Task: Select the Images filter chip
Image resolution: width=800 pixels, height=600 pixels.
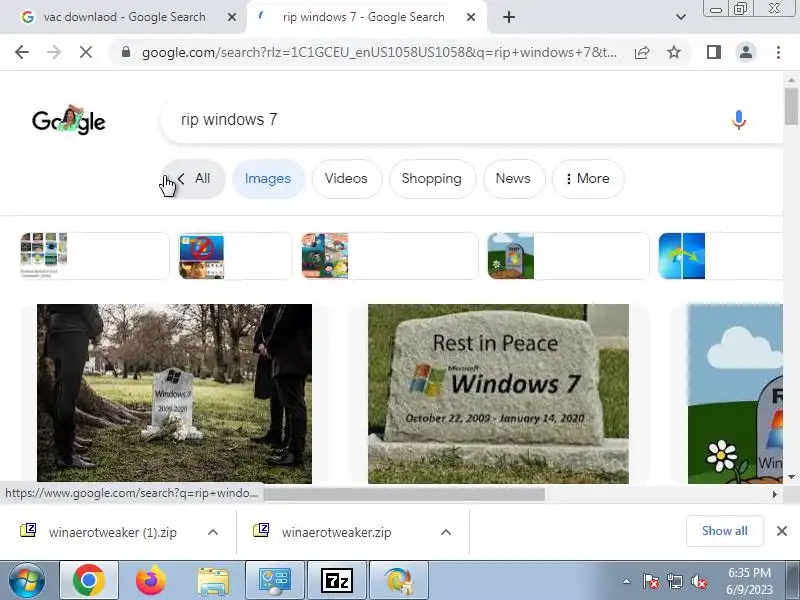Action: pos(268,179)
